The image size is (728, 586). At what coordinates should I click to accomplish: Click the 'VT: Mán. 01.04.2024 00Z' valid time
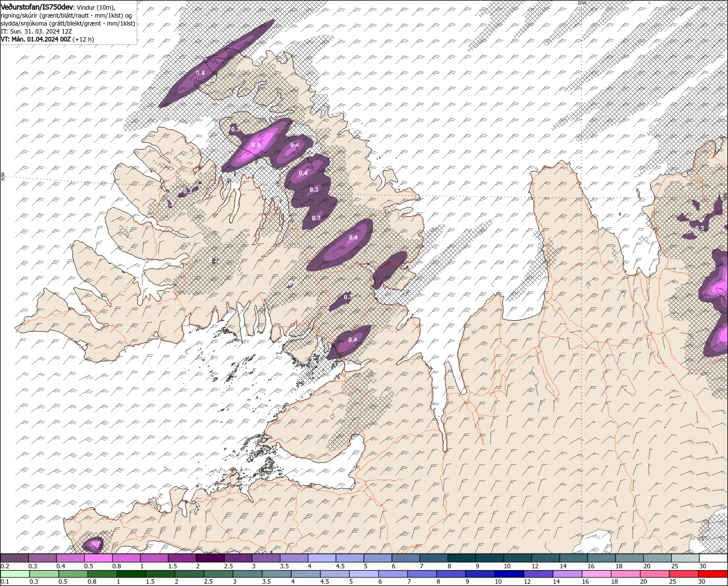point(36,39)
